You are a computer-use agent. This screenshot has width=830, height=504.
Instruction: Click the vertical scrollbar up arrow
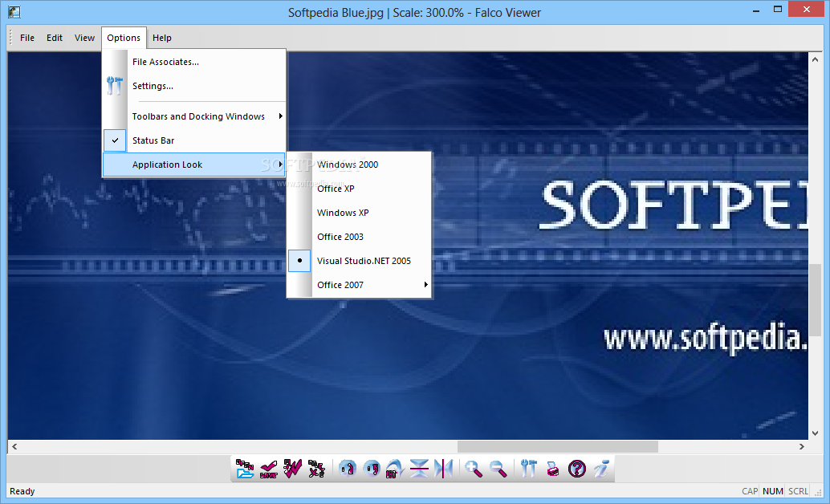tap(816, 59)
